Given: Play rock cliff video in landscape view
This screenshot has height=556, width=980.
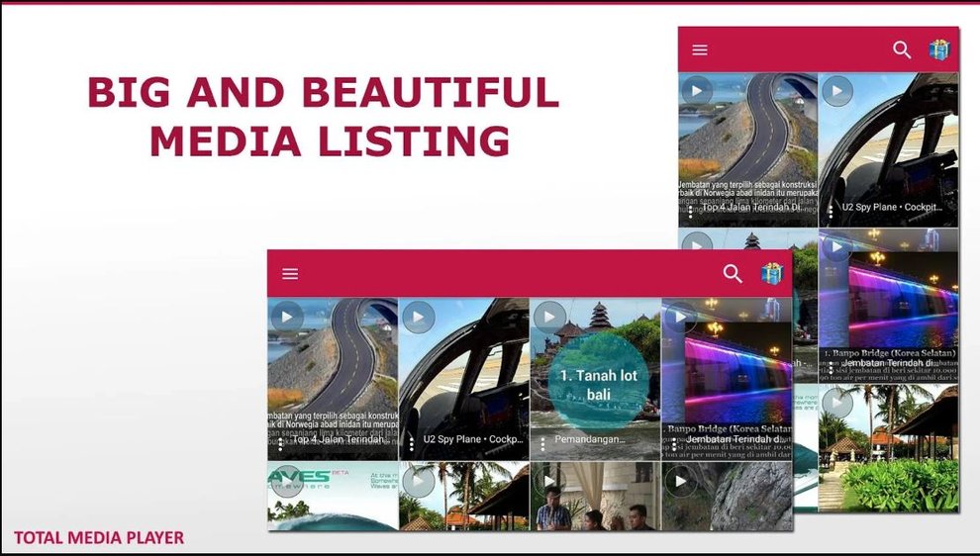Looking at the screenshot, I should coord(681,481).
